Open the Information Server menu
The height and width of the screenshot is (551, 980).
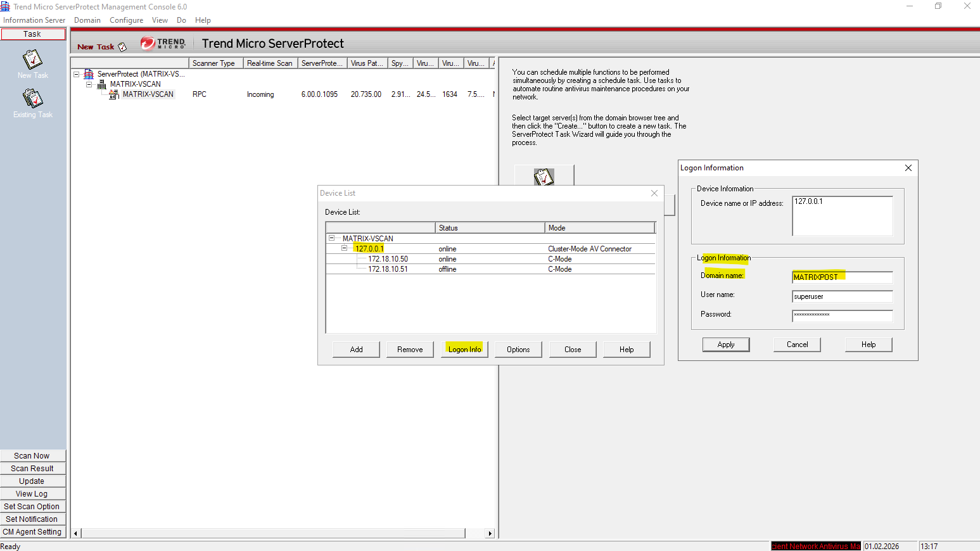[34, 20]
